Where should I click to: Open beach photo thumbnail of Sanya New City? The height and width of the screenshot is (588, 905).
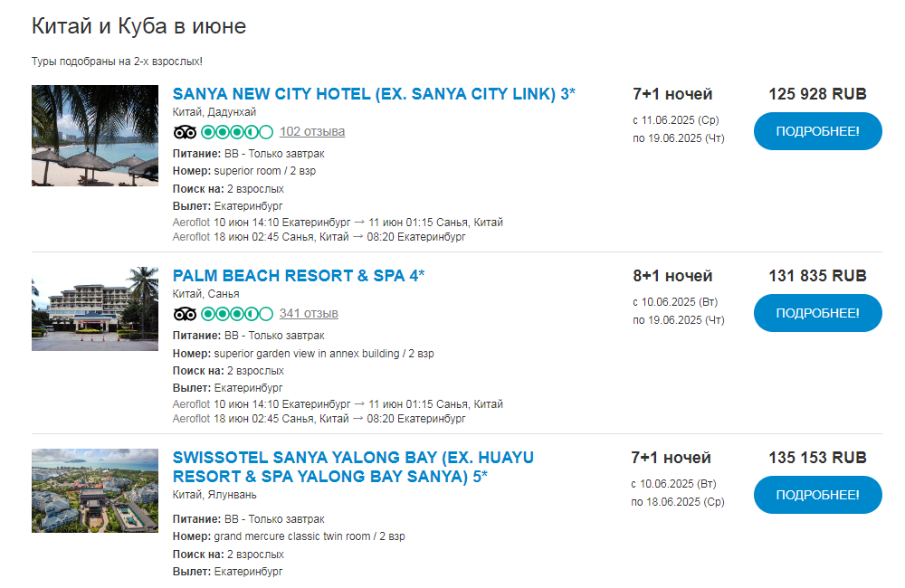[95, 136]
